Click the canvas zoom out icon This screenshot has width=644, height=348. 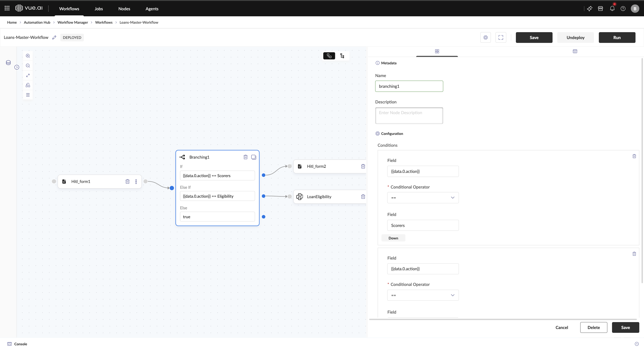[28, 66]
